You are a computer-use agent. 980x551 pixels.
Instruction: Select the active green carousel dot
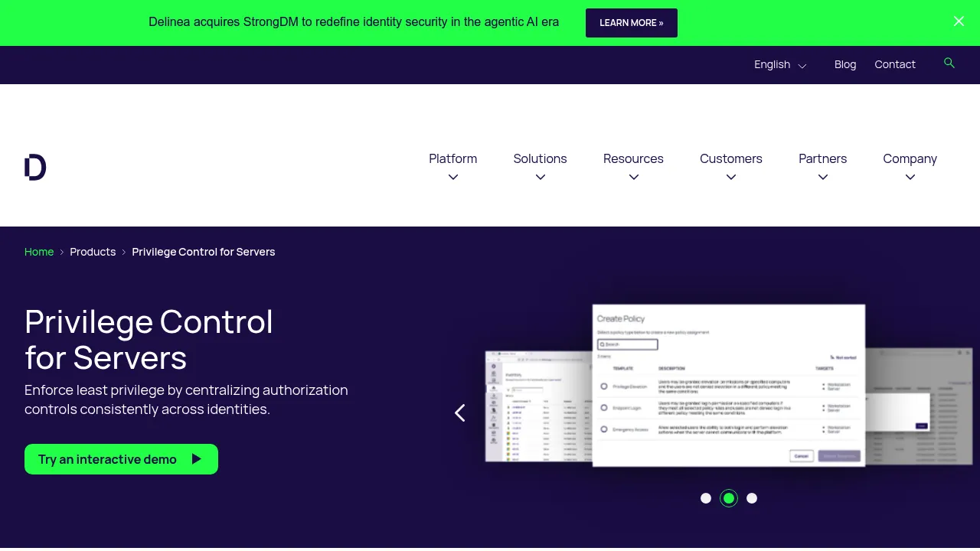point(729,498)
